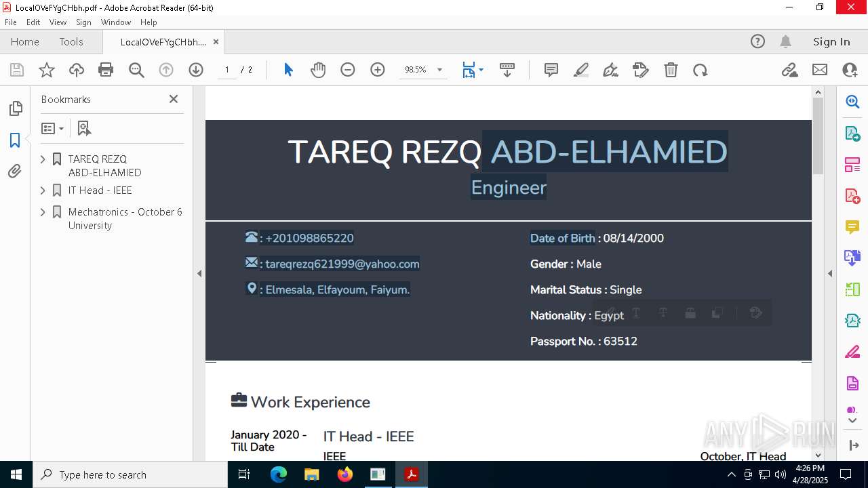
Task: Switch to the Tools tab
Action: [x=71, y=42]
